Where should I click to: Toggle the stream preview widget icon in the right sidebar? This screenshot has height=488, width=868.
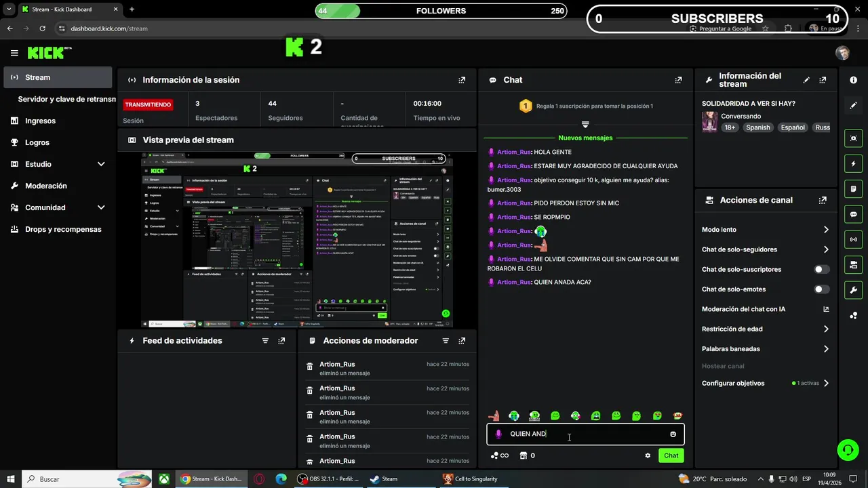(853, 138)
